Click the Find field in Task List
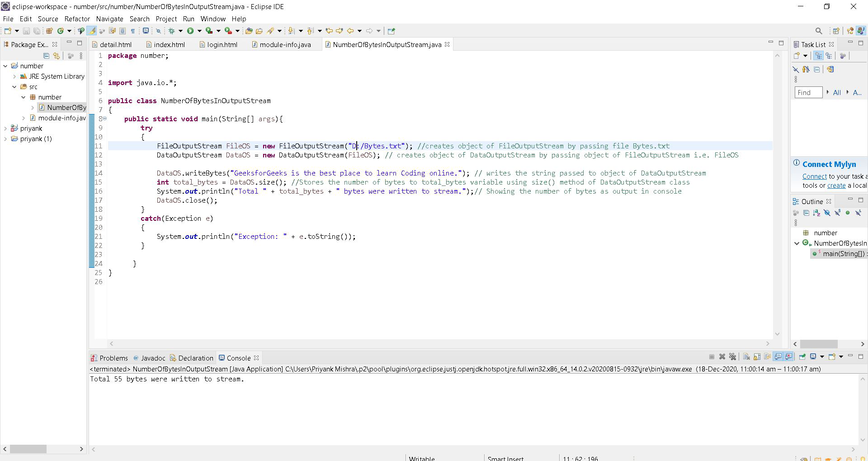868x461 pixels. (808, 92)
